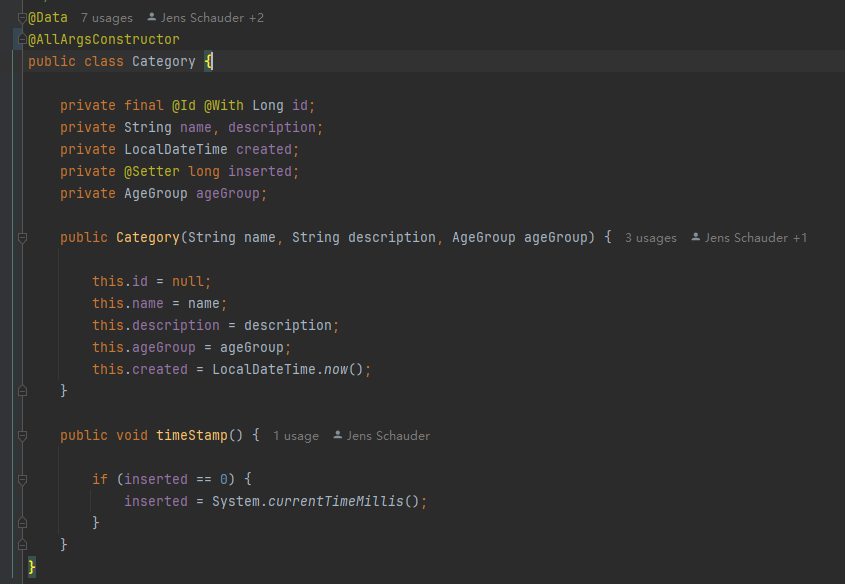Click the 'if' keyword
845x584 pixels.
[x=100, y=479]
